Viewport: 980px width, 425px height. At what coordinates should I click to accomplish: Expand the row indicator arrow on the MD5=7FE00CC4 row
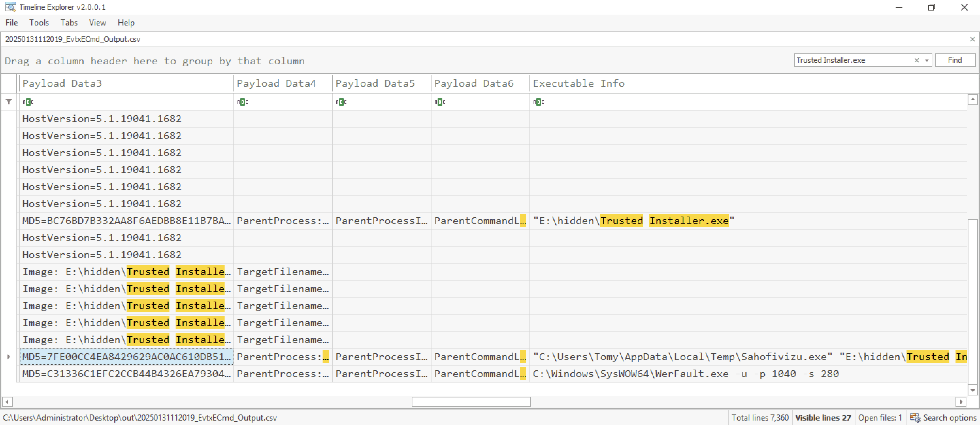9,357
